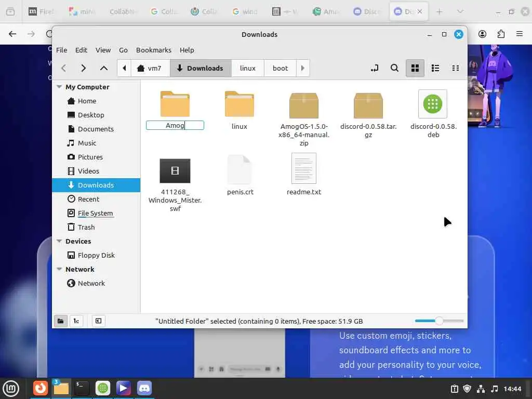Launch Firefox from the taskbar
The height and width of the screenshot is (399, 532).
coord(41,388)
